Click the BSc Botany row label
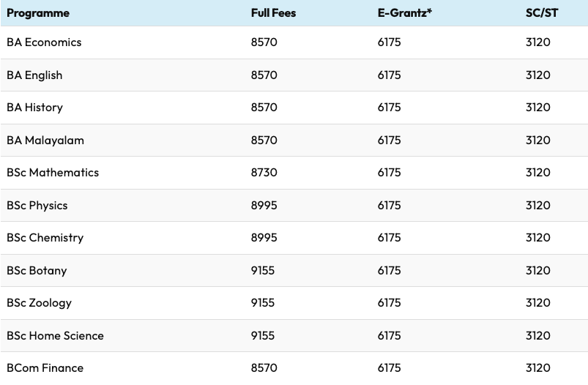Viewport: 588px width, 385px height. [x=37, y=271]
